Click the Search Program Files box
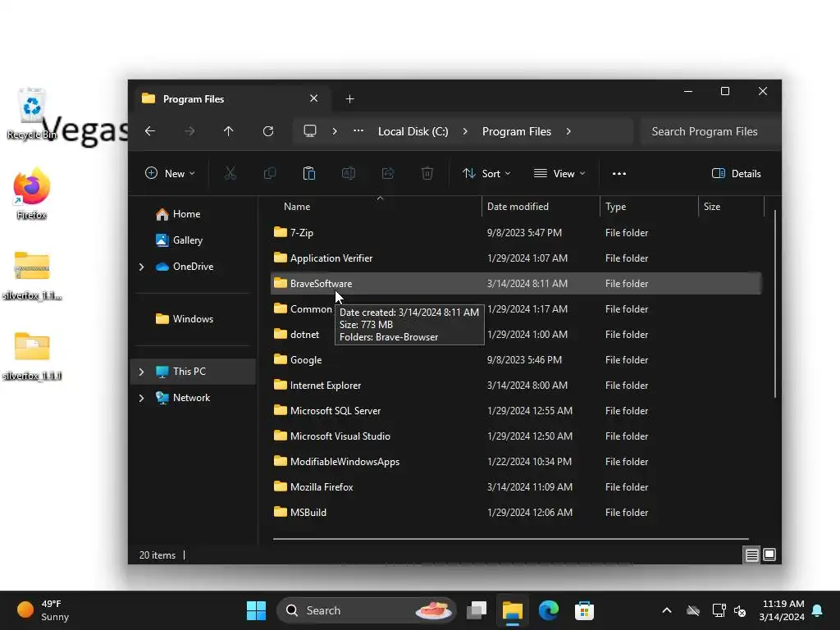This screenshot has height=630, width=840. tap(710, 131)
